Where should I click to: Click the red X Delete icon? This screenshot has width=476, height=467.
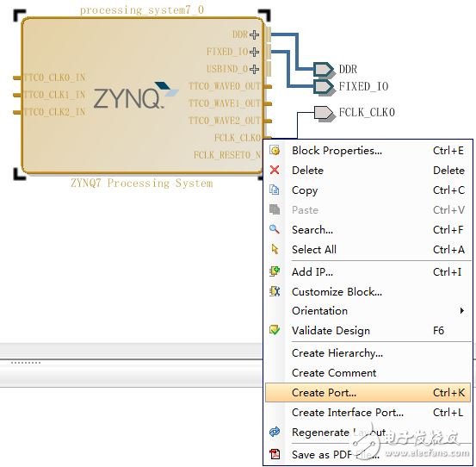click(x=275, y=170)
